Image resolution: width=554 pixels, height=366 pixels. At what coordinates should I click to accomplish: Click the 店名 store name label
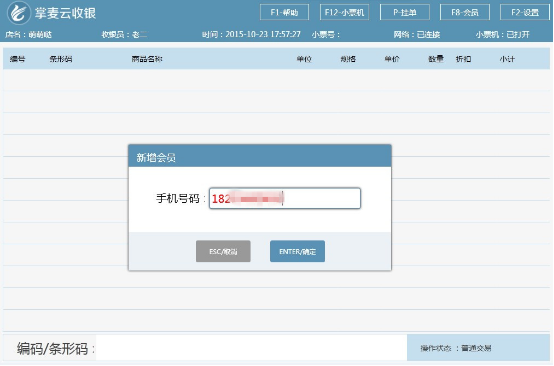point(28,34)
